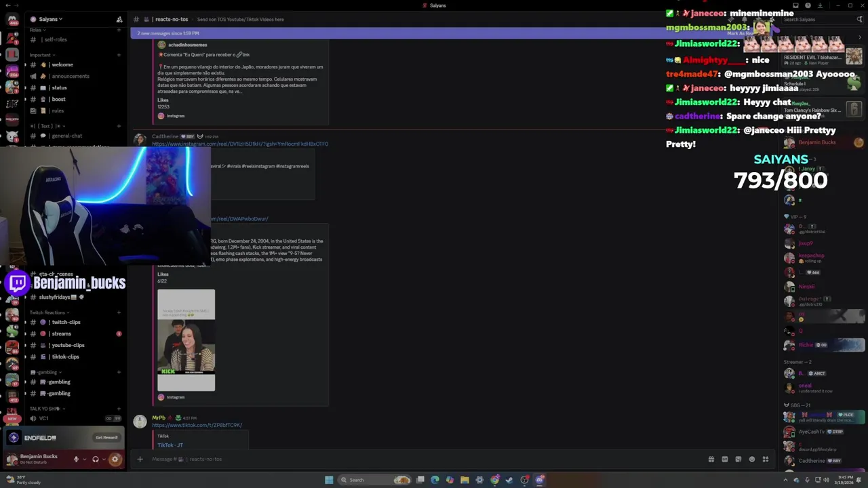Go to the welcome channel
The height and width of the screenshot is (488, 868).
click(61, 64)
